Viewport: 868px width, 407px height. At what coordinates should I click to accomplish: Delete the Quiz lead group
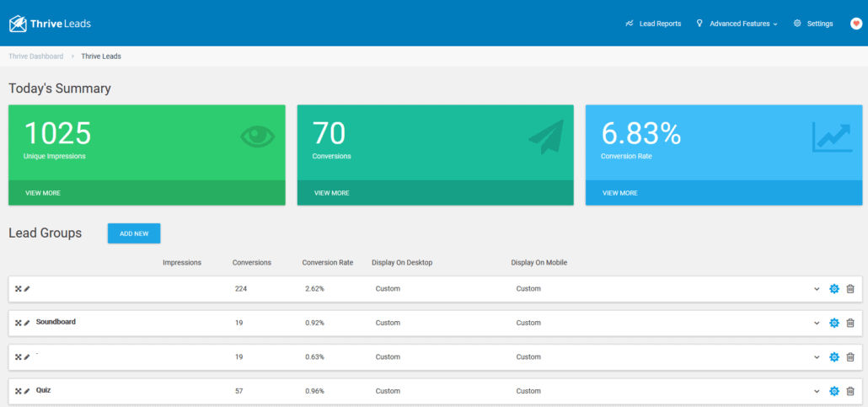[x=850, y=392]
